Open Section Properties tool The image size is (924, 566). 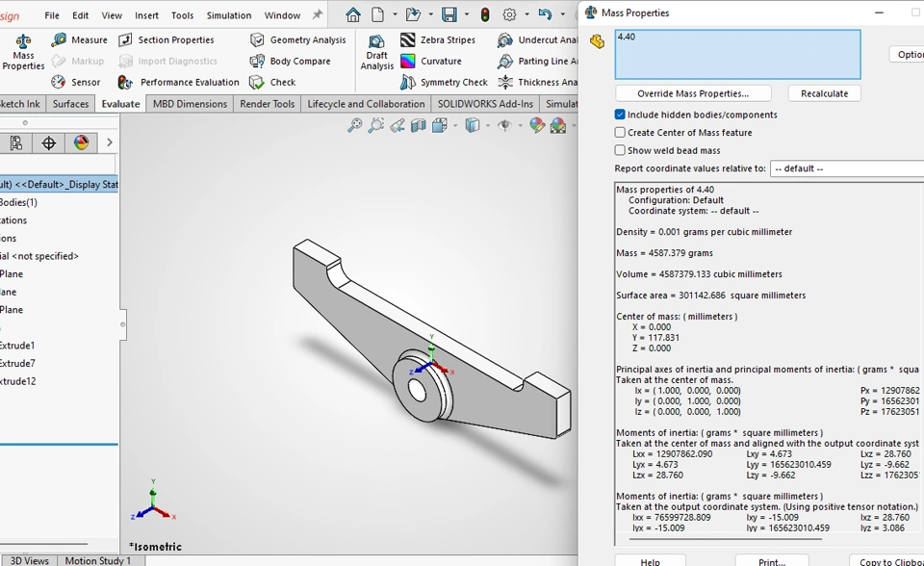point(167,40)
